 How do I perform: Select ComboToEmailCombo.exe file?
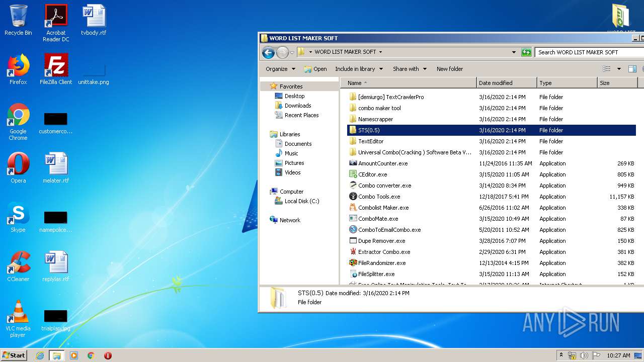click(x=385, y=230)
